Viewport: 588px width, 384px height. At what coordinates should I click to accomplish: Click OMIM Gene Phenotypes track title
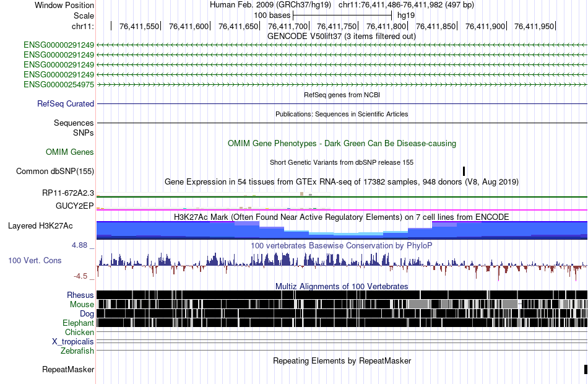click(342, 144)
